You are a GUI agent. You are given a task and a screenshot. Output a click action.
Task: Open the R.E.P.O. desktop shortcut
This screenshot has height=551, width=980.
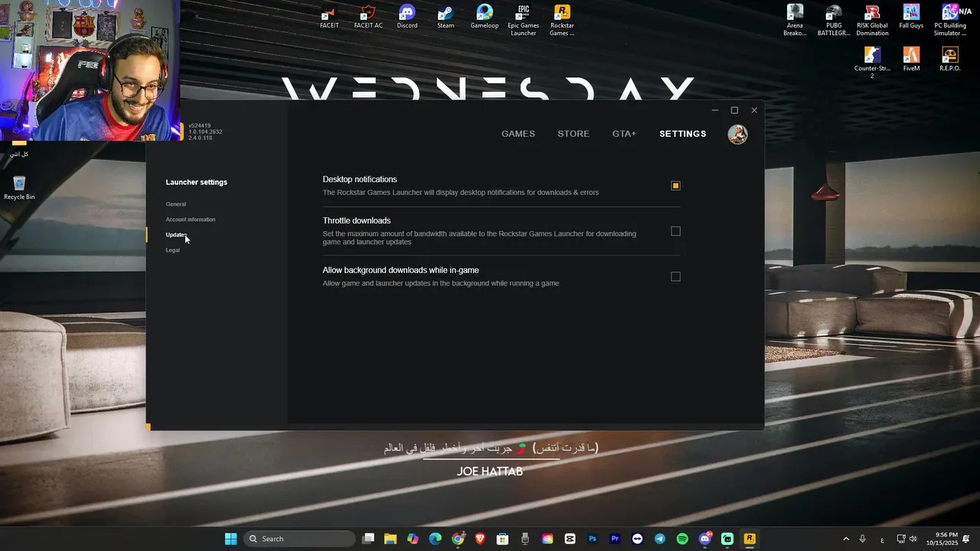pyautogui.click(x=950, y=60)
